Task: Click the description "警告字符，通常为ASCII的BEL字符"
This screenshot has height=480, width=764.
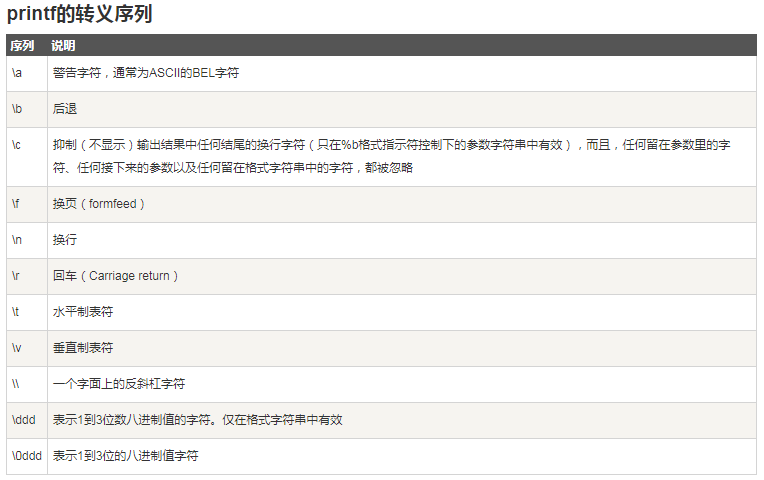Action: 146,73
